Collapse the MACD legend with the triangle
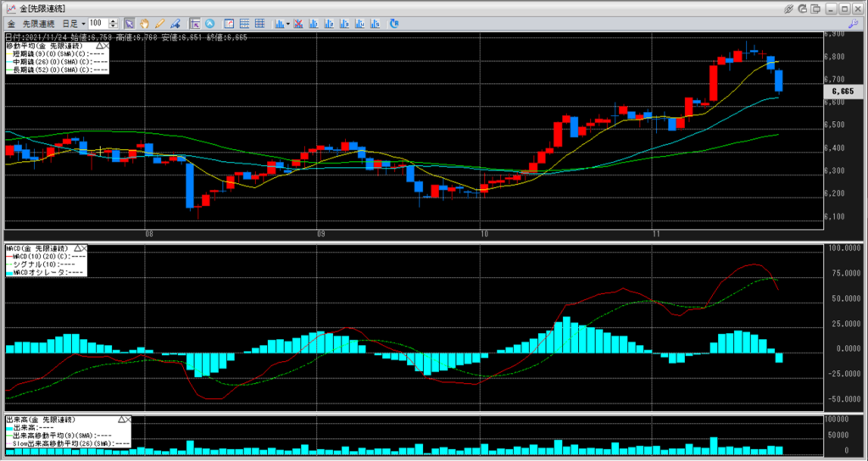This screenshot has height=461, width=868. [x=75, y=247]
